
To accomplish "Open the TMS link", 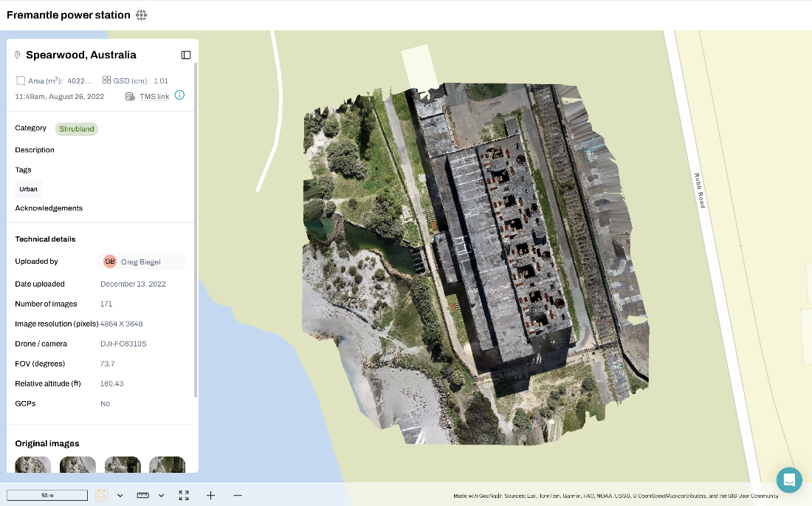I will tap(154, 97).
